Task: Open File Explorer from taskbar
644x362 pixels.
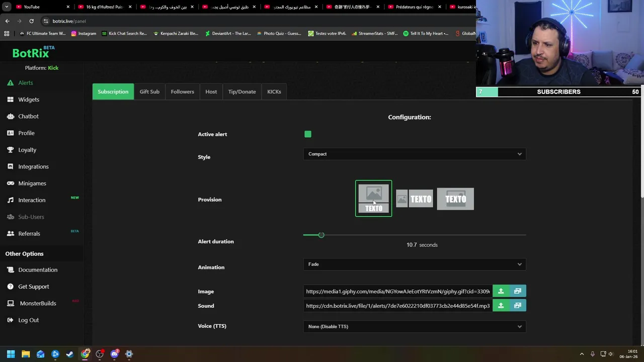Action: click(26, 354)
